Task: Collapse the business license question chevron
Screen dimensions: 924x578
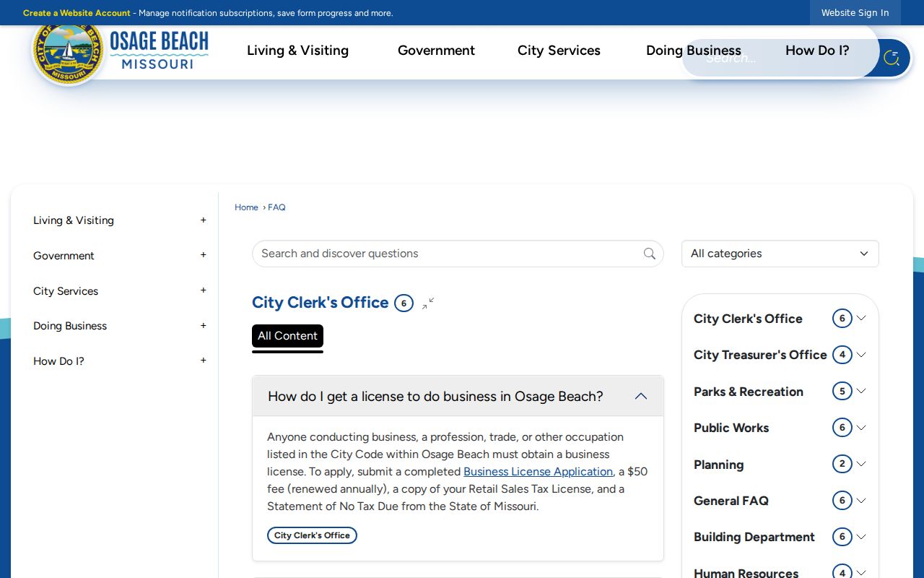Action: click(641, 396)
